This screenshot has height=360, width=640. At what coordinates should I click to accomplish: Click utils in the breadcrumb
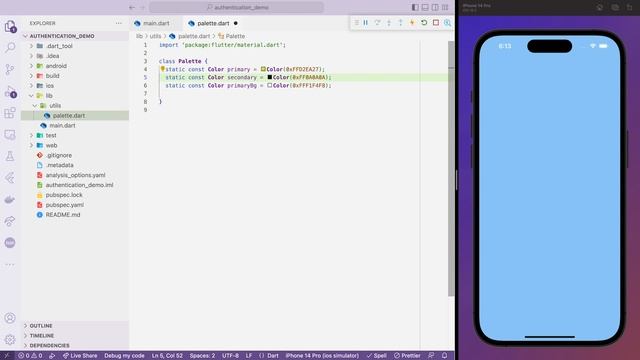[x=155, y=36]
